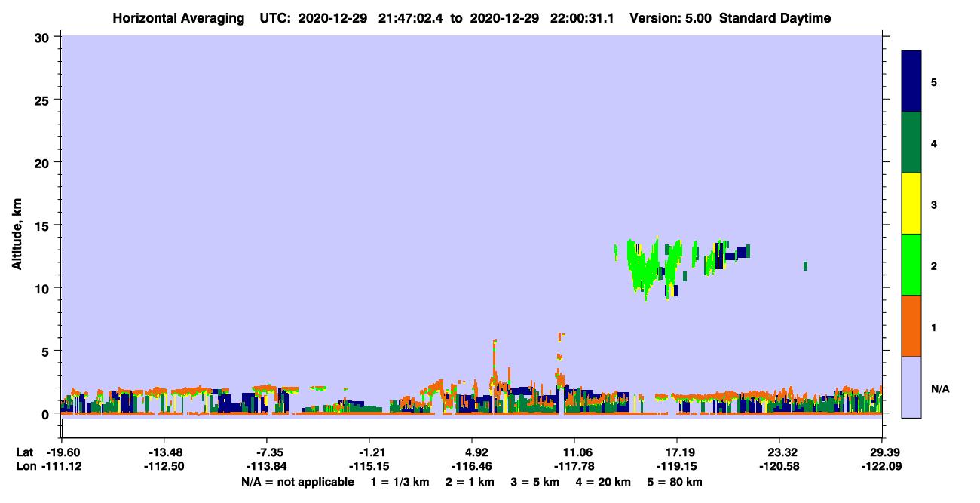The image size is (980, 503).
Task: Click the legend text '1 = 1/3 km'
Action: coord(400,482)
